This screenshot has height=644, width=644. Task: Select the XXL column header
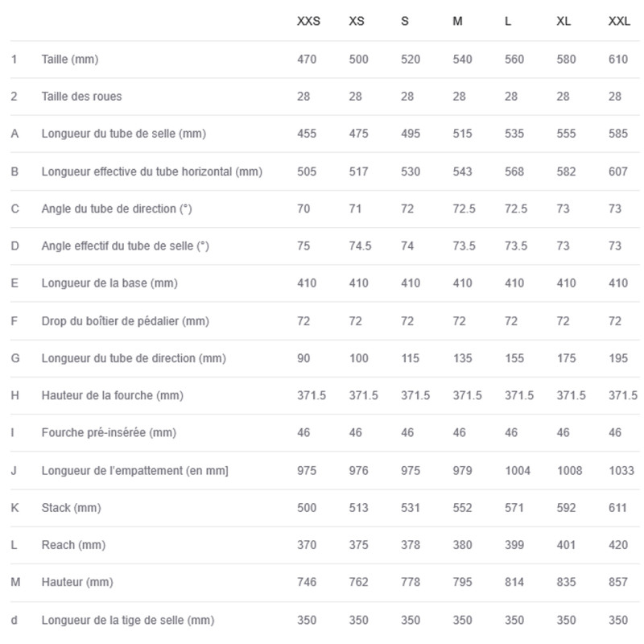click(x=618, y=21)
